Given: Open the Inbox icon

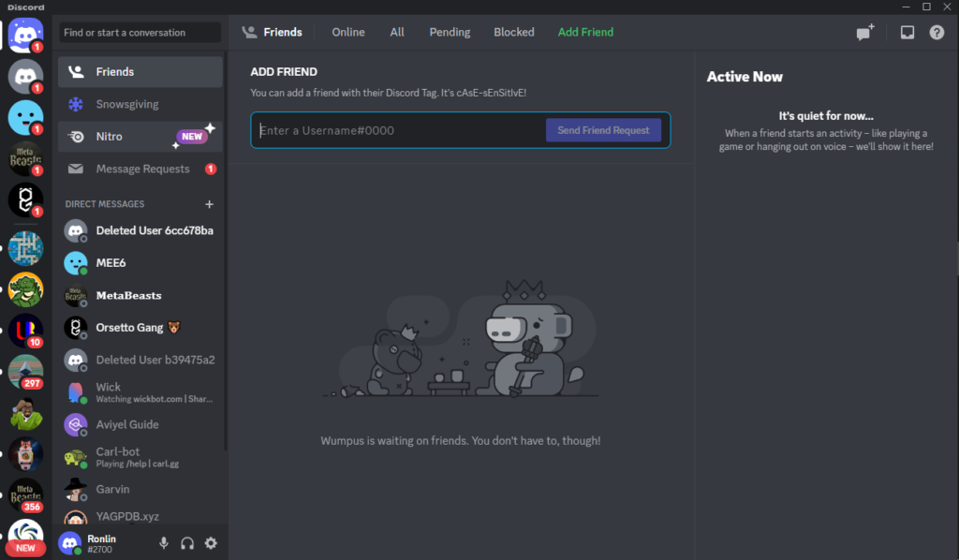Looking at the screenshot, I should [x=907, y=33].
